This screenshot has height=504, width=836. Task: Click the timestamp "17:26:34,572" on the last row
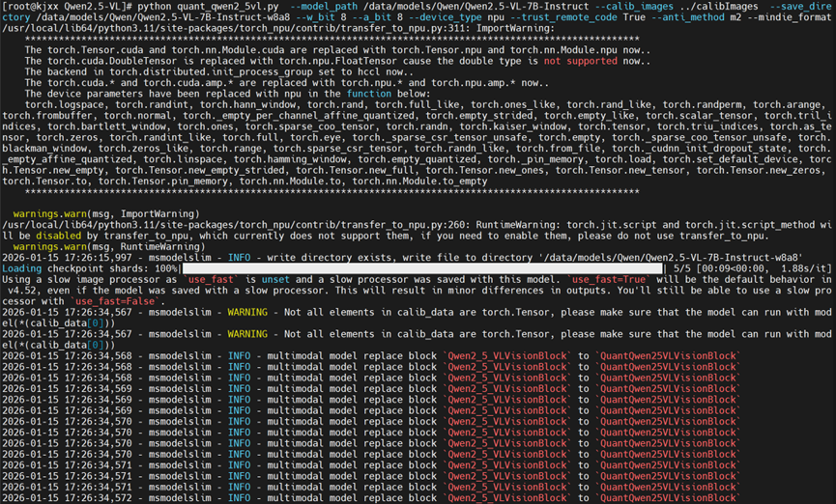tap(98, 498)
